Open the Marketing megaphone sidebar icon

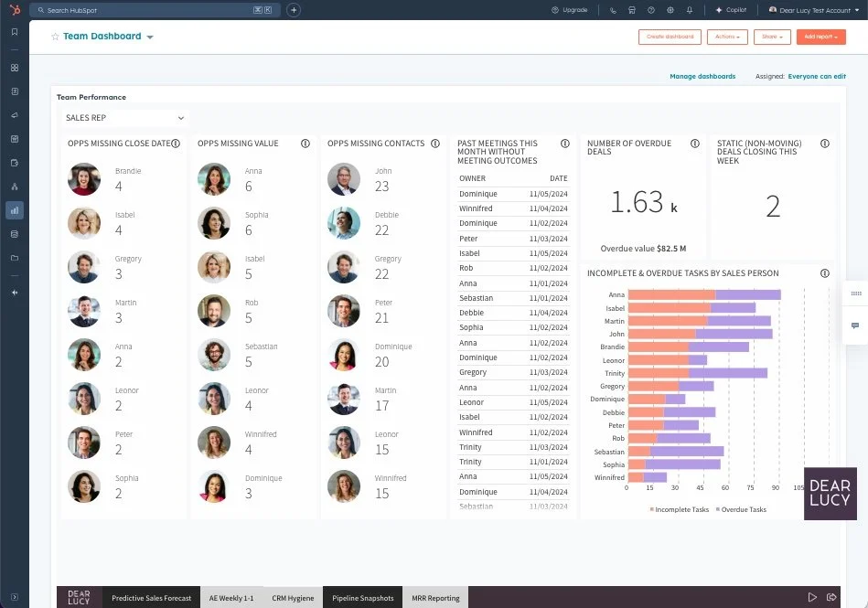14,115
